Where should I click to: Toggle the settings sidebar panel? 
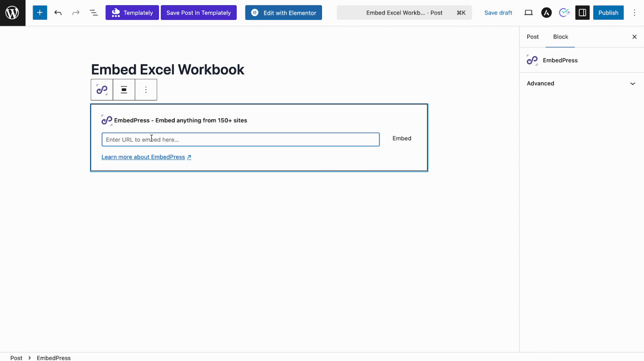(x=582, y=13)
